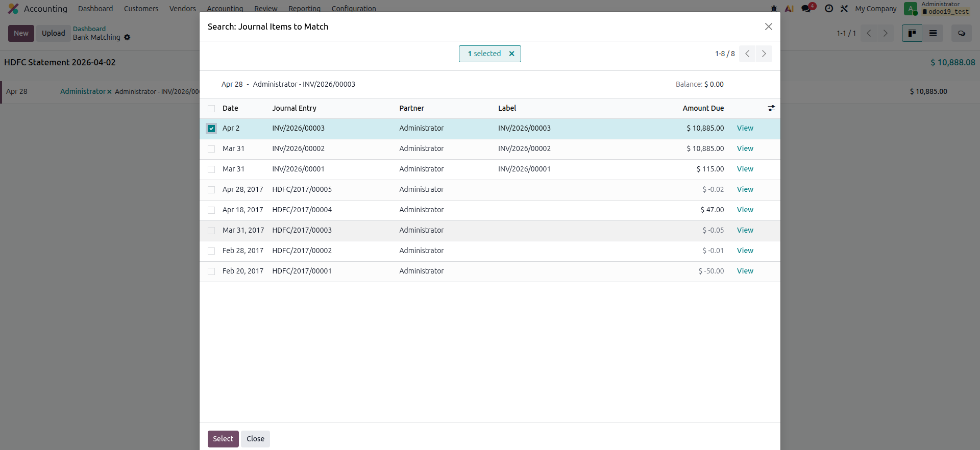Open Bank Matching settings gear
The height and width of the screenshot is (450, 980).
[x=127, y=37]
